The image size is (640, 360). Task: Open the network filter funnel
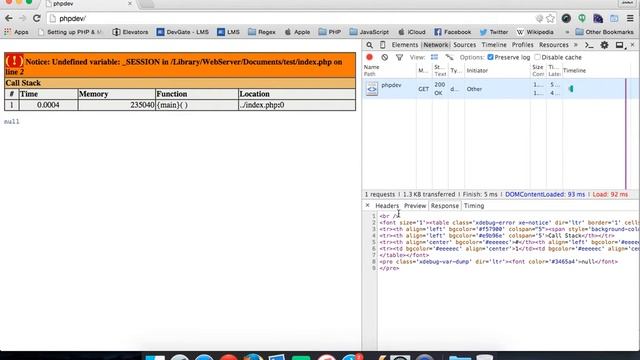pyautogui.click(x=399, y=57)
